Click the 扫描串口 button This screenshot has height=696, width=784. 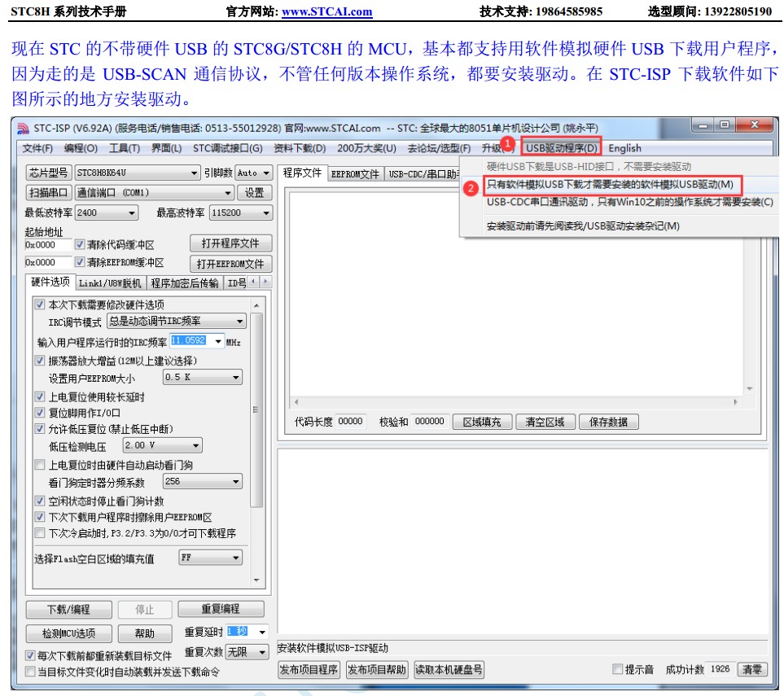(49, 192)
